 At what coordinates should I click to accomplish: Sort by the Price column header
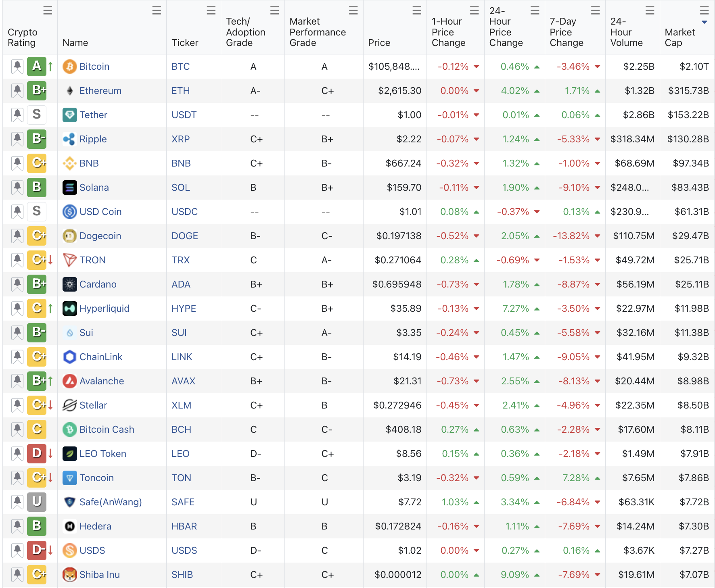pyautogui.click(x=379, y=43)
